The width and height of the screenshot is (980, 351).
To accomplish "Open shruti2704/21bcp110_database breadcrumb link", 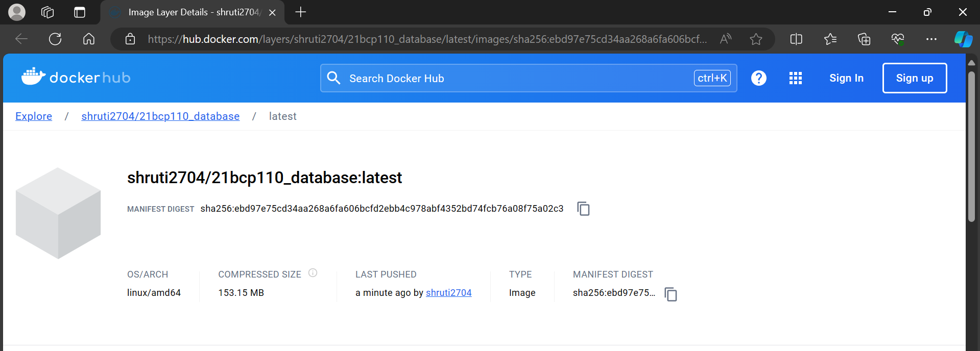I will [x=160, y=116].
